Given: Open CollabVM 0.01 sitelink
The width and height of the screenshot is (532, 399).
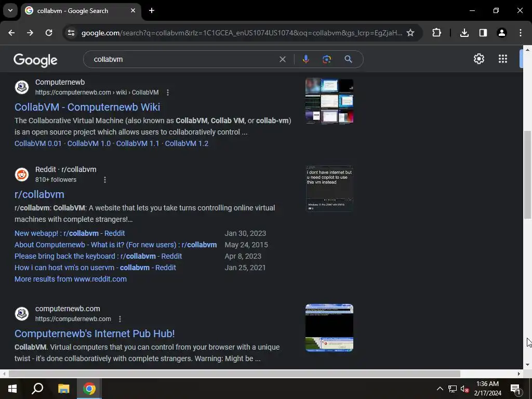Looking at the screenshot, I should [x=38, y=143].
